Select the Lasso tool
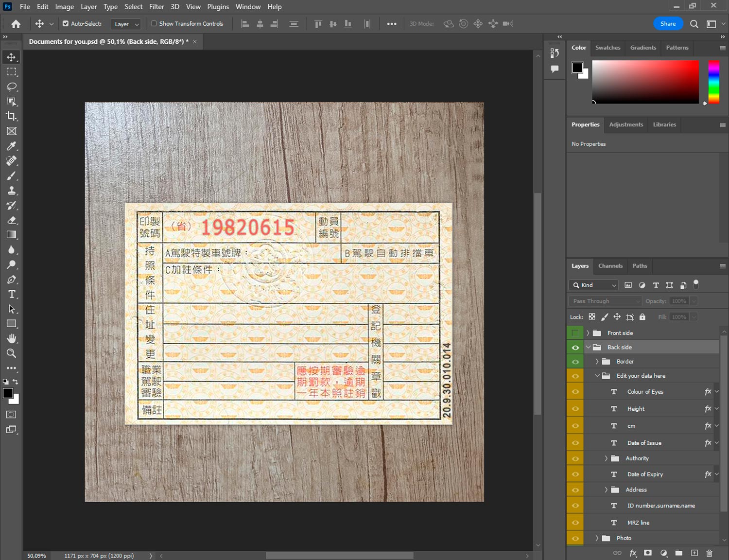This screenshot has height=560, width=729. click(x=12, y=87)
